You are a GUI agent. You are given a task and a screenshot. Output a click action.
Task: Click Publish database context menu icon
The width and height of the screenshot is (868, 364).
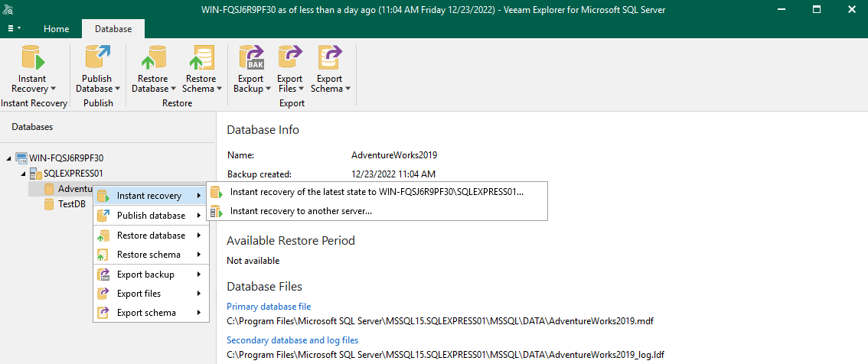(x=103, y=215)
